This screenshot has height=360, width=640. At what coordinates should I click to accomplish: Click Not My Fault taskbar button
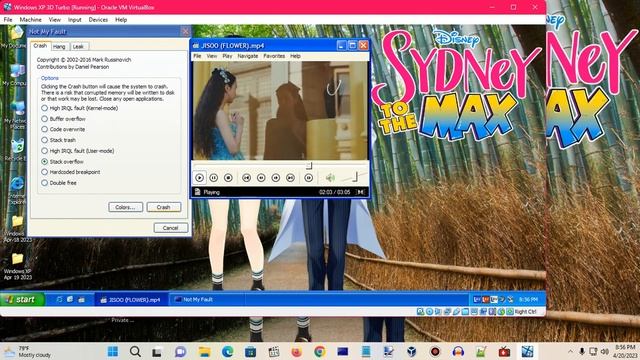click(x=207, y=300)
